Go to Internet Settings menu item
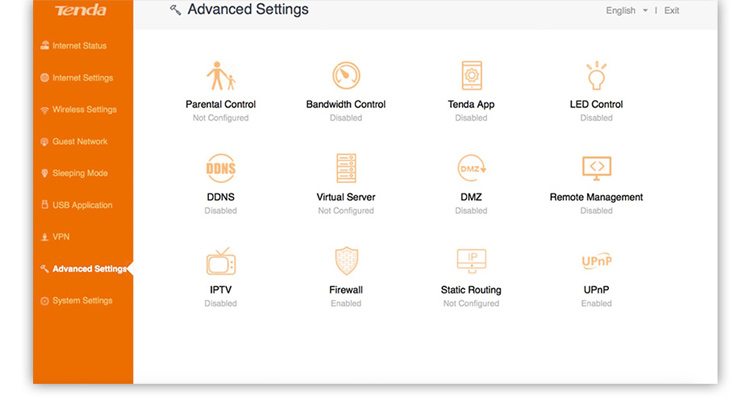Screen dimensions: 750x417 (x=83, y=77)
